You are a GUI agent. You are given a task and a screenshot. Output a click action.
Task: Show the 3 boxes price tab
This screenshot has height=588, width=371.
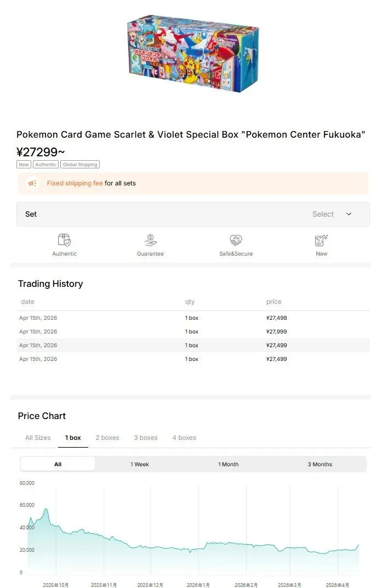pyautogui.click(x=146, y=438)
